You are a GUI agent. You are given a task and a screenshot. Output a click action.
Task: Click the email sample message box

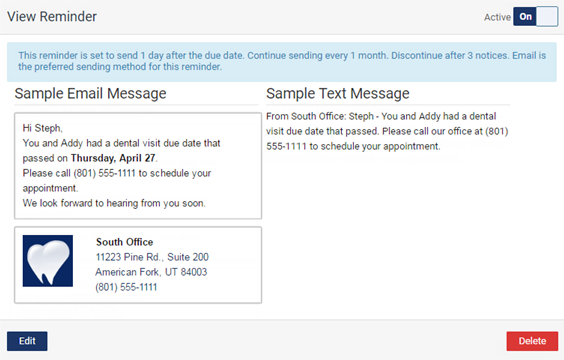pyautogui.click(x=138, y=166)
